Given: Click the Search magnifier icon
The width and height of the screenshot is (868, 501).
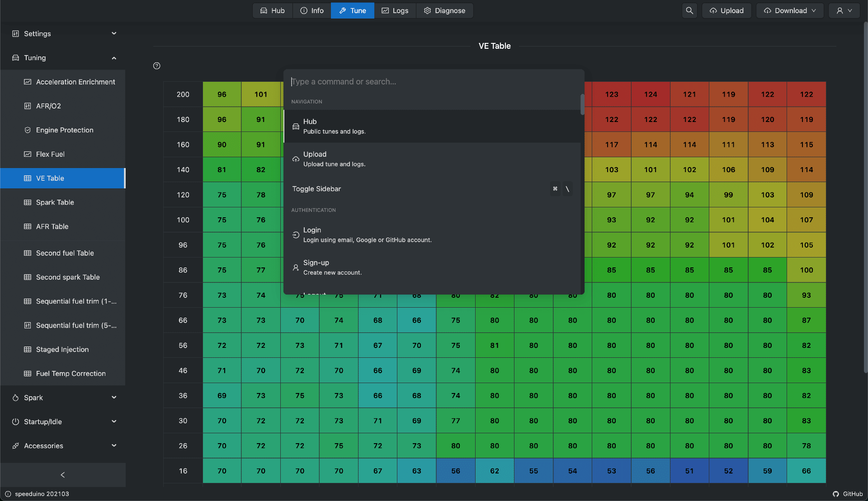Looking at the screenshot, I should (689, 10).
